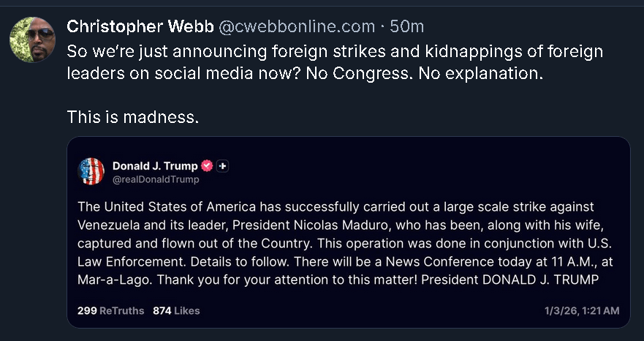Viewport: 644px width, 341px height.
Task: Click the Donald J. Trump display name
Action: click(155, 166)
